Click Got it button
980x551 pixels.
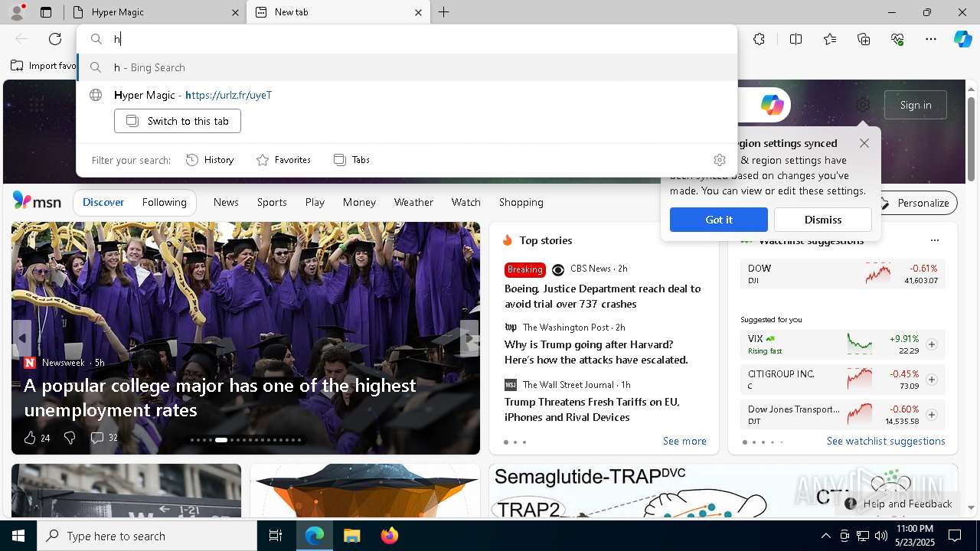[x=718, y=220]
